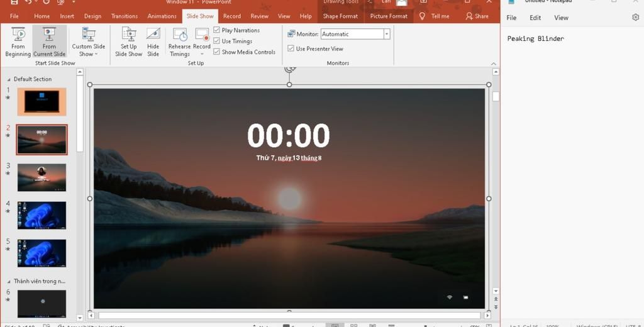Image resolution: width=644 pixels, height=327 pixels.
Task: Switch to the Record tab
Action: point(232,16)
